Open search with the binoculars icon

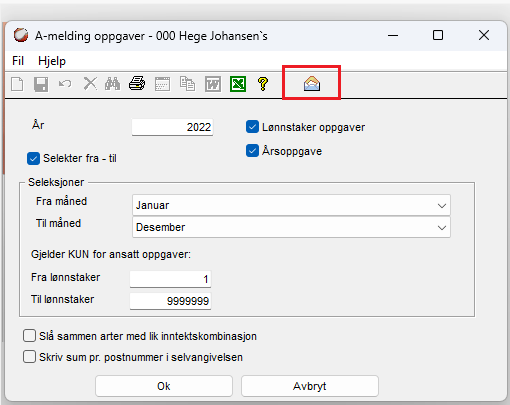[113, 84]
